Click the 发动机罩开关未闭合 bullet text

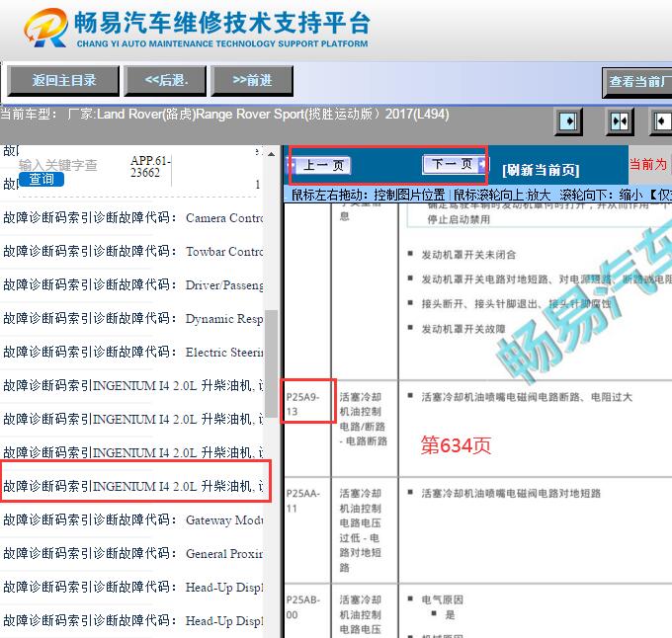[x=468, y=255]
